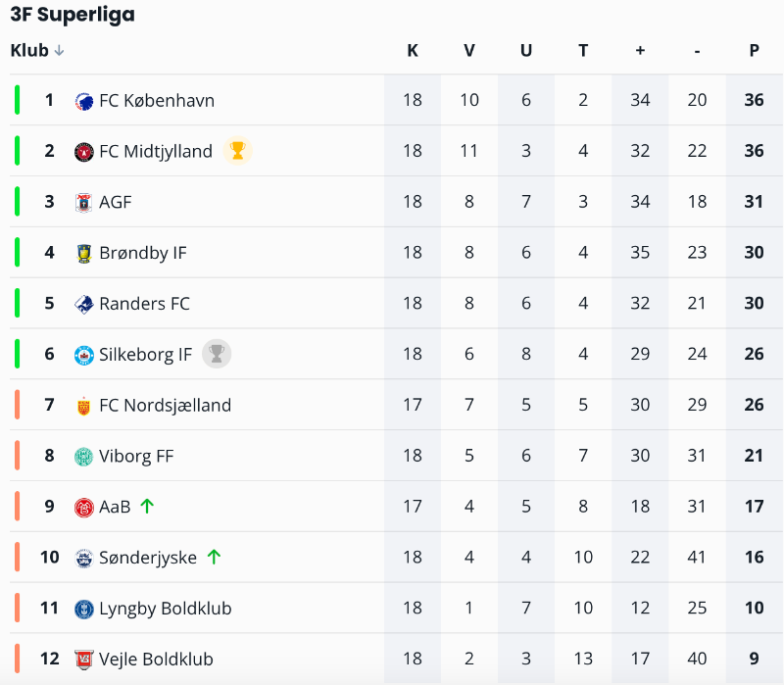Click the 3F Superliga heading
Screen dimensions: 784x686
pyautogui.click(x=73, y=15)
